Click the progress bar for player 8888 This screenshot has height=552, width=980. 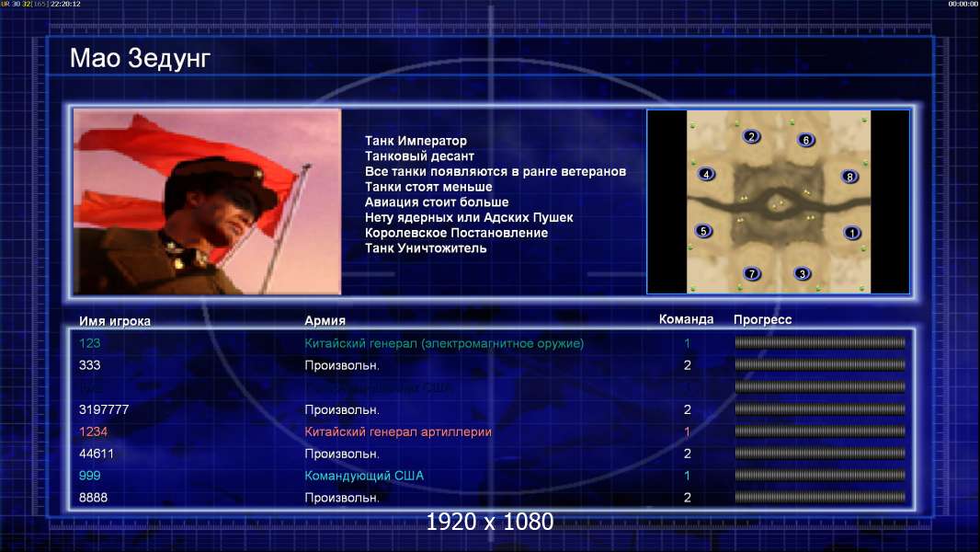tap(820, 498)
